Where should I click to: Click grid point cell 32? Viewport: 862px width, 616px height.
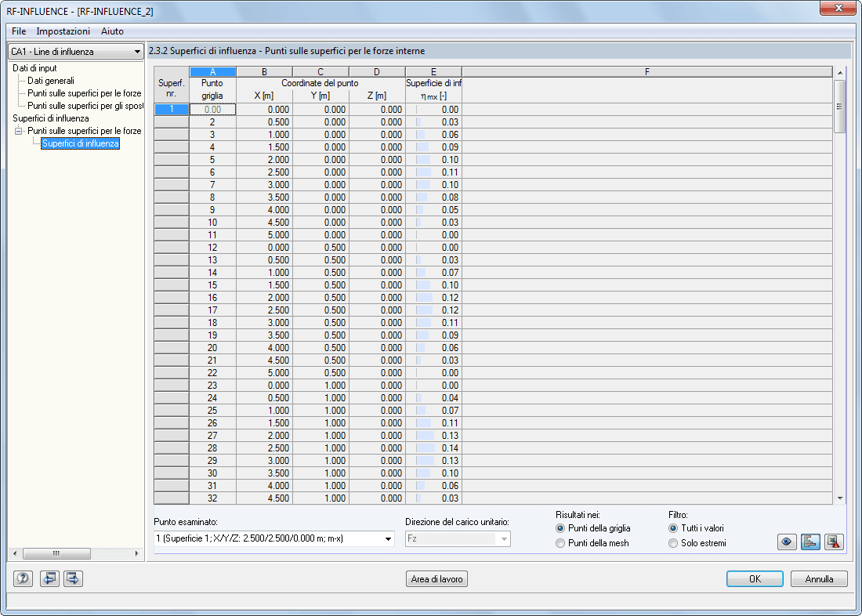[212, 498]
